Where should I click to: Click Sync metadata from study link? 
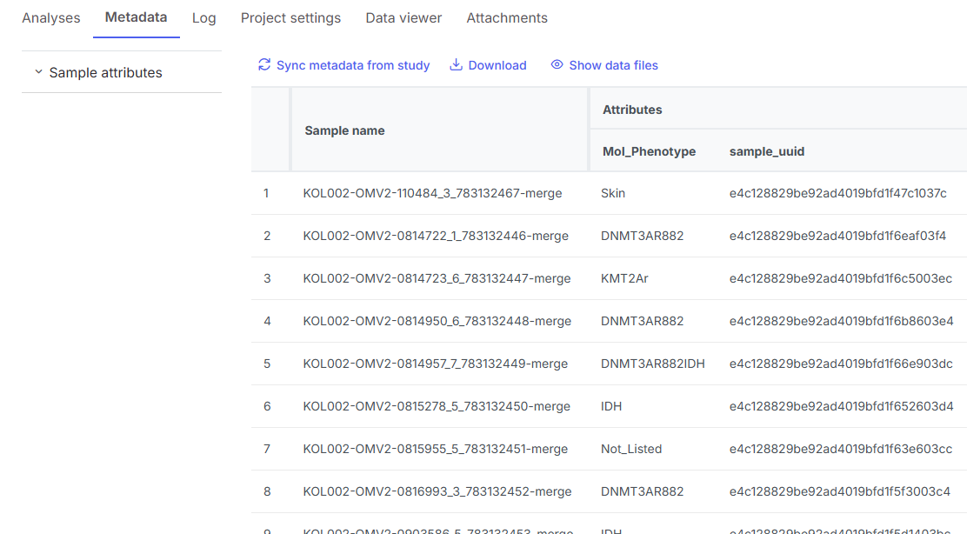point(353,65)
